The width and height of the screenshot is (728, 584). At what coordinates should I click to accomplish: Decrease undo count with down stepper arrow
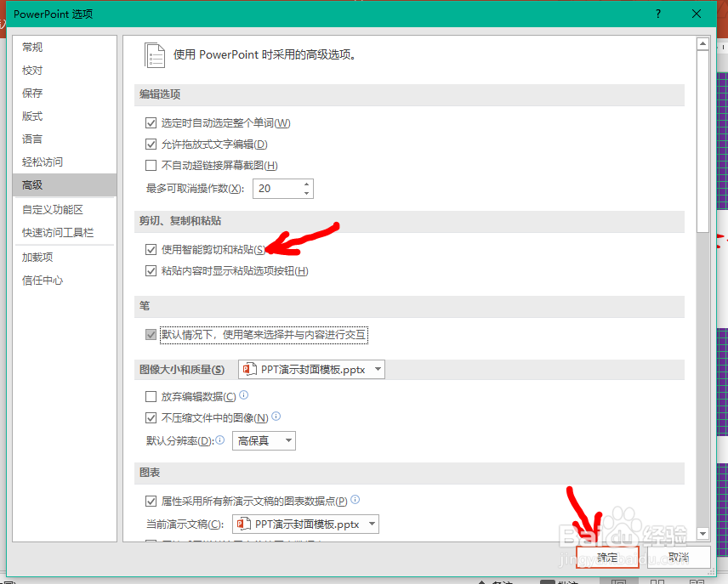306,193
